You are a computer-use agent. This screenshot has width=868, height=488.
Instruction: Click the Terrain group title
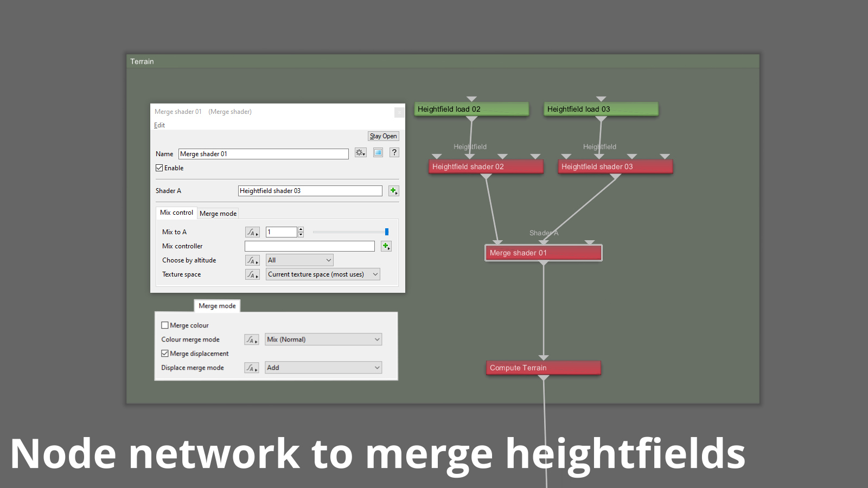142,61
